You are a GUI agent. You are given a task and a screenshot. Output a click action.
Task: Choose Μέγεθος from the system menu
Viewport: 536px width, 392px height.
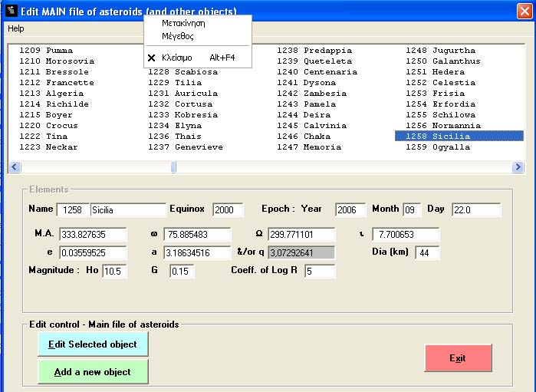(198, 36)
